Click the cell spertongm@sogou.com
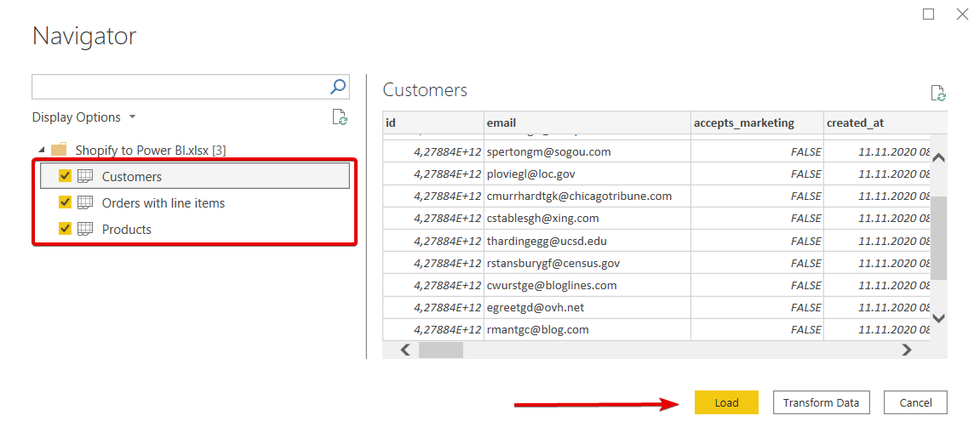 pos(587,151)
